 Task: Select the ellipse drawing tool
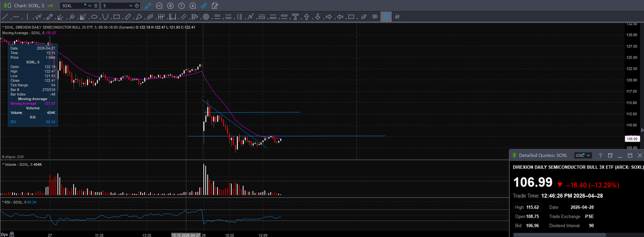click(x=94, y=17)
